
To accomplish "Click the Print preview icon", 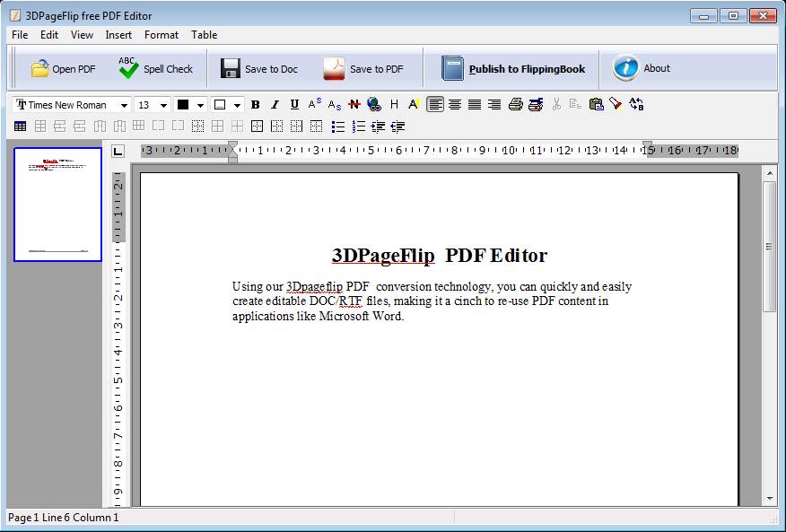I will coord(536,105).
